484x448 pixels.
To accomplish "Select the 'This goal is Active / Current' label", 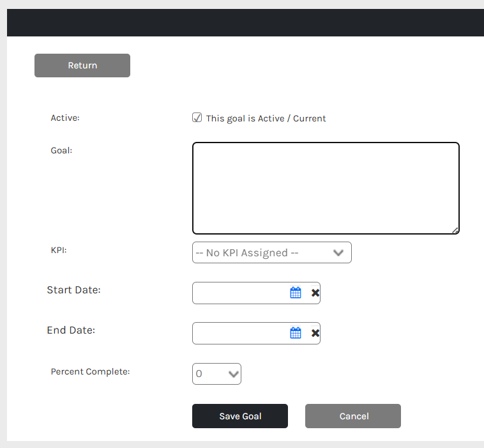I will 266,119.
